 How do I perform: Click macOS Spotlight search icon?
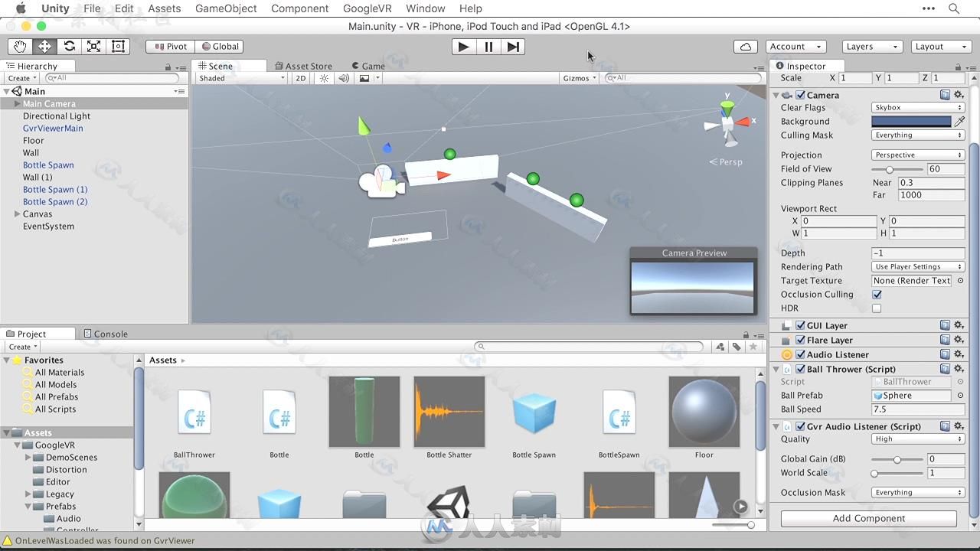pos(954,8)
